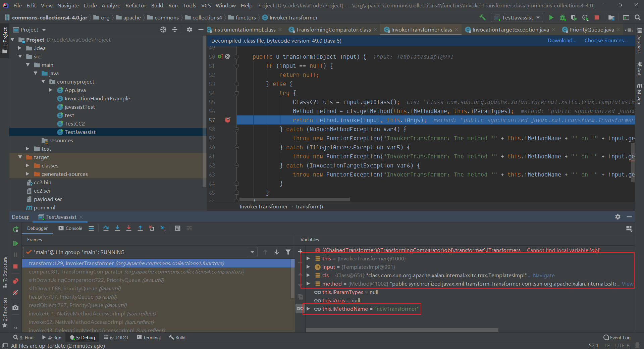Expand the 'this' variable node
Image resolution: width=644 pixels, height=349 pixels.
308,258
